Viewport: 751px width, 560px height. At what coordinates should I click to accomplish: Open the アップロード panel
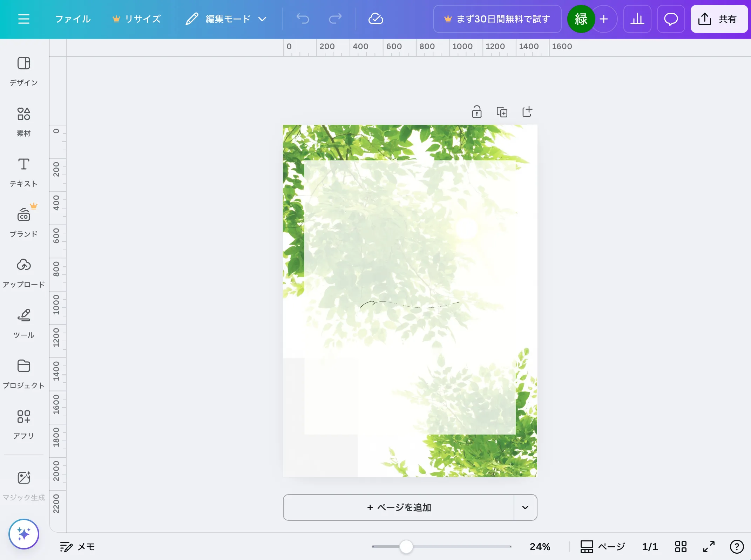23,273
